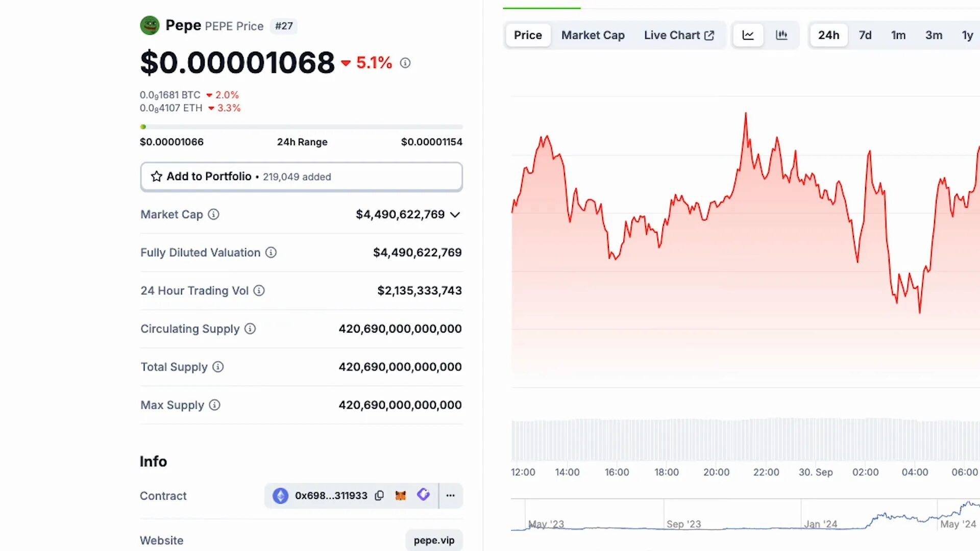Expand the 24 Hour Trading Vol tooltip
Viewport: 980px width, 551px height.
tap(259, 291)
